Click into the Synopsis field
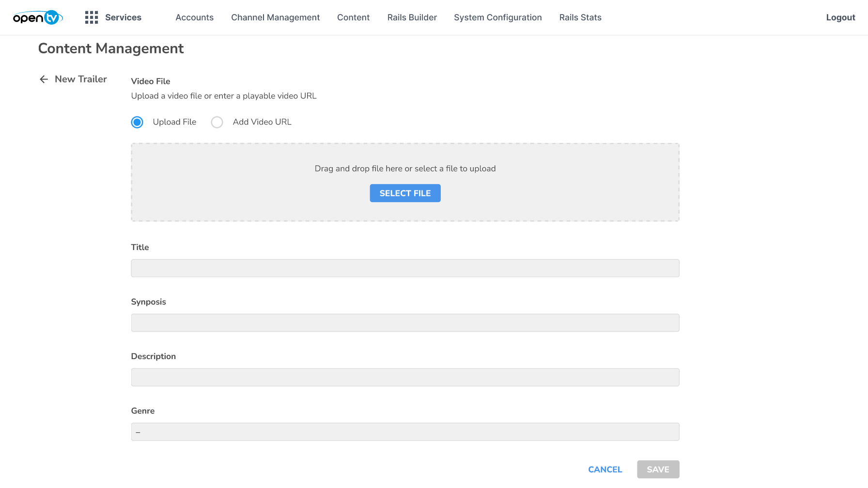Screen dimensions: 868x488 tap(405, 323)
